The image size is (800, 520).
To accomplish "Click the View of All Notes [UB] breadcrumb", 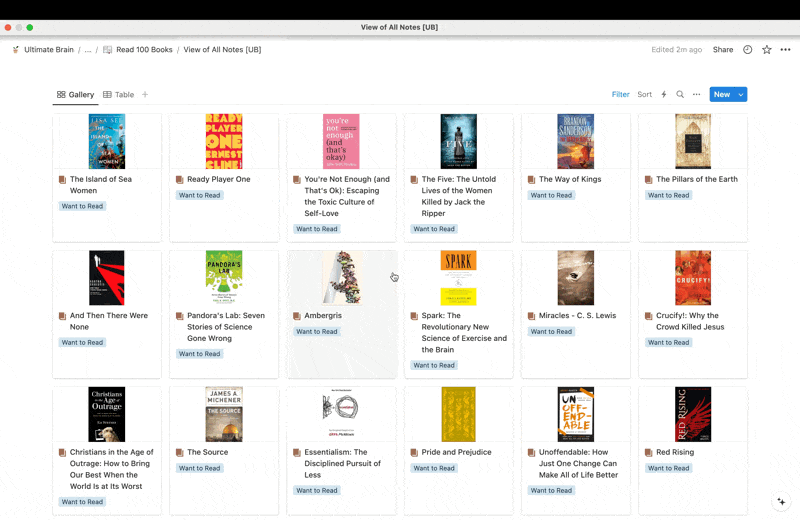I will coord(222,49).
